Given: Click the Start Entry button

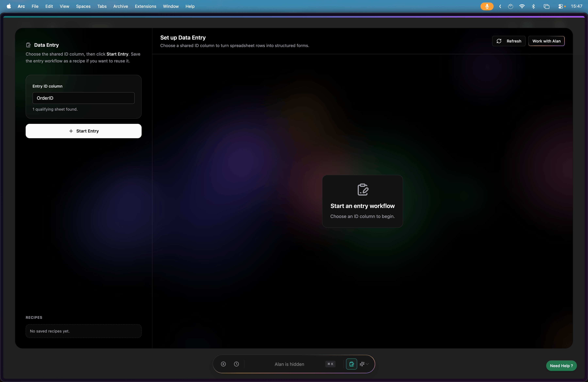Looking at the screenshot, I should point(83,131).
